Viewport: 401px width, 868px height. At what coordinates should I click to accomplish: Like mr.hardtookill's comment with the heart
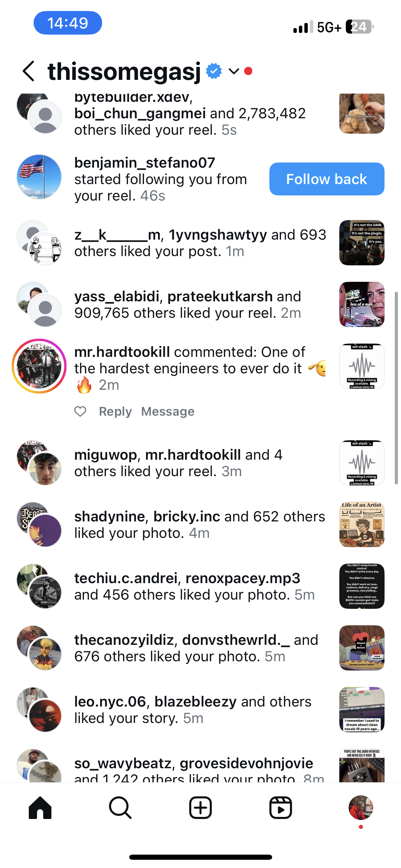pos(80,411)
